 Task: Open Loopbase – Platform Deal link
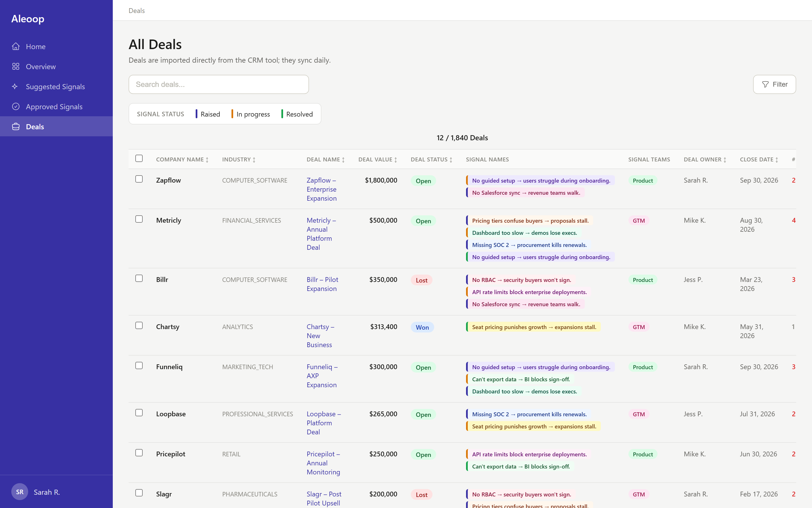click(324, 423)
